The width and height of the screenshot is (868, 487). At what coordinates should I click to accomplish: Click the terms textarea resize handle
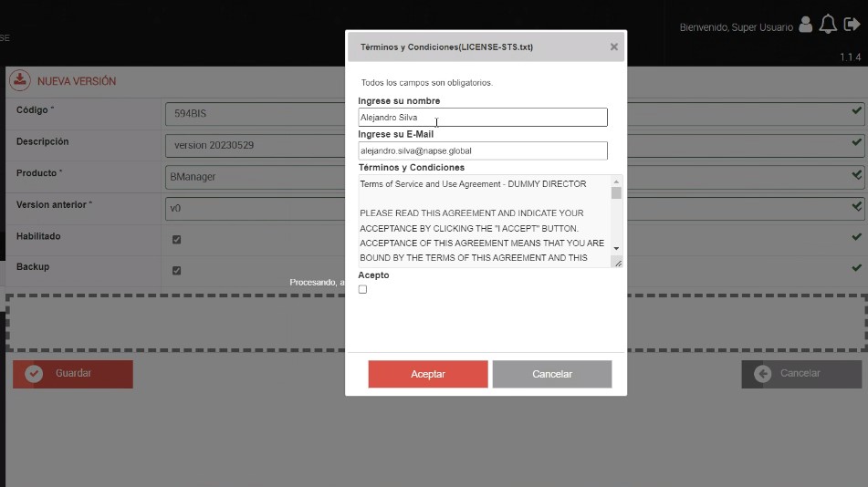pyautogui.click(x=618, y=263)
